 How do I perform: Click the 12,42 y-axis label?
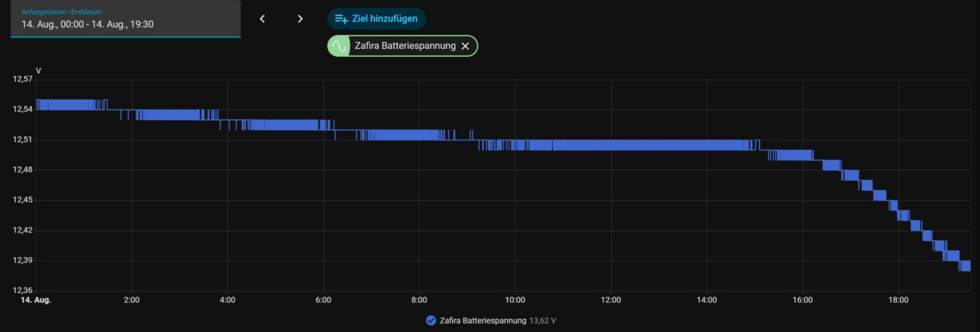click(x=22, y=230)
